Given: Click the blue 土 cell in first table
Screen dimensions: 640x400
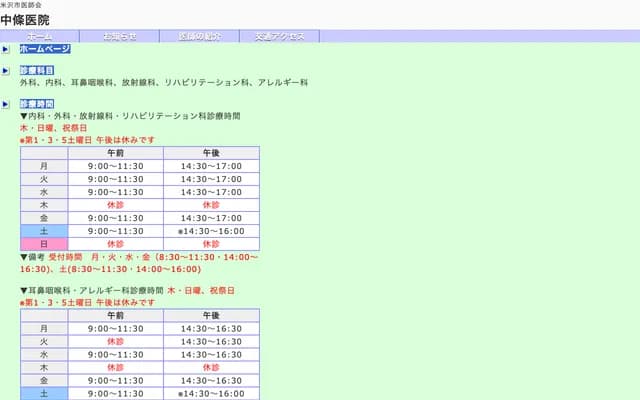Looking at the screenshot, I should [44, 230].
